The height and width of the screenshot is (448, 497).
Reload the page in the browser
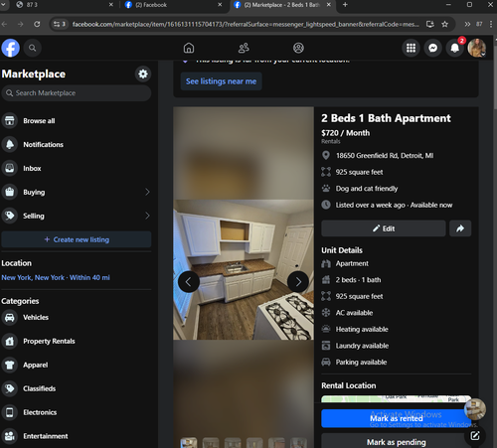37,24
